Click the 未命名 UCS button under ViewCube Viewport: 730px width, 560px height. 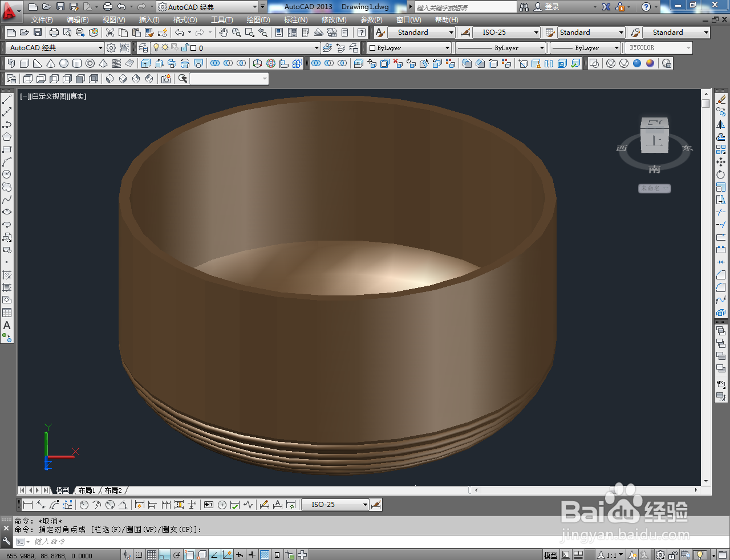click(x=654, y=188)
